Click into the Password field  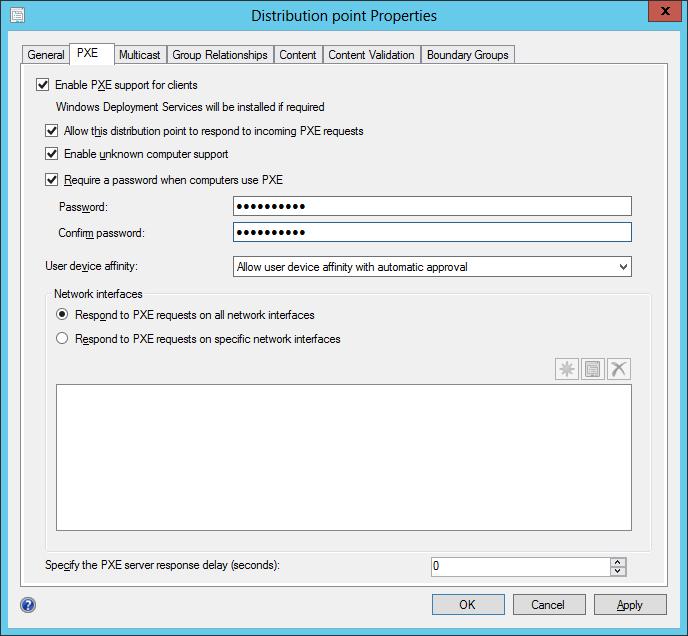tap(432, 206)
